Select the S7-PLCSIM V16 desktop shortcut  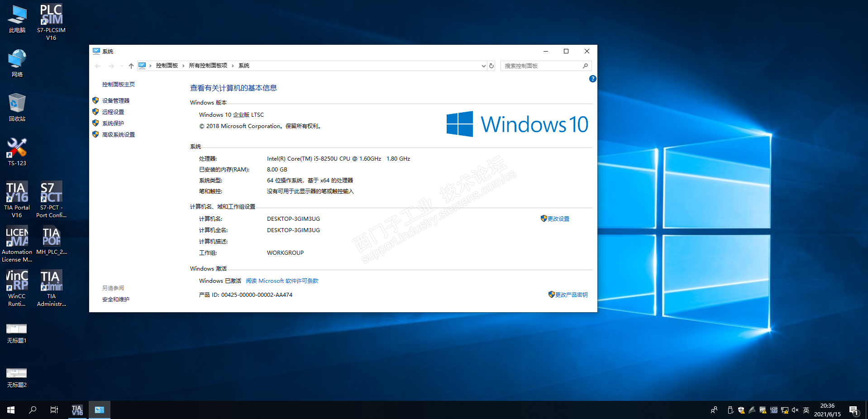pyautogui.click(x=51, y=22)
